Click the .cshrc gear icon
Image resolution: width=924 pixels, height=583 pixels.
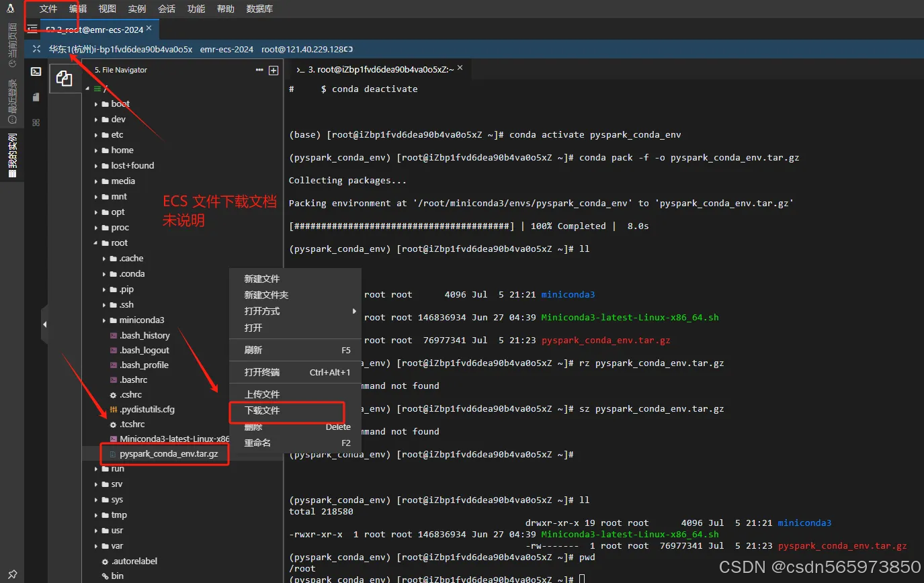[114, 395]
